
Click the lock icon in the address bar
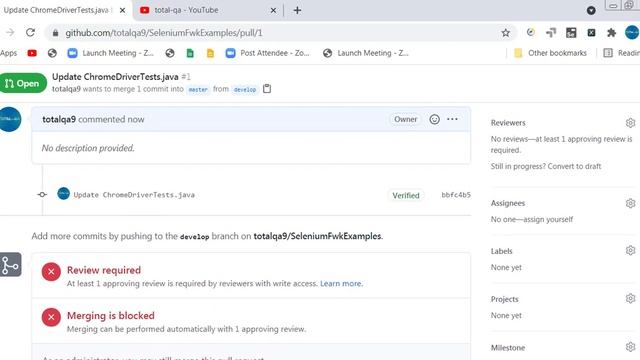[56, 33]
